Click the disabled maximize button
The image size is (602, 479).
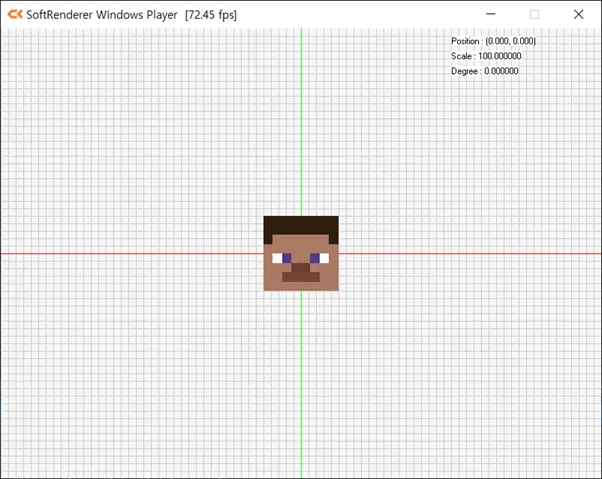click(x=534, y=14)
